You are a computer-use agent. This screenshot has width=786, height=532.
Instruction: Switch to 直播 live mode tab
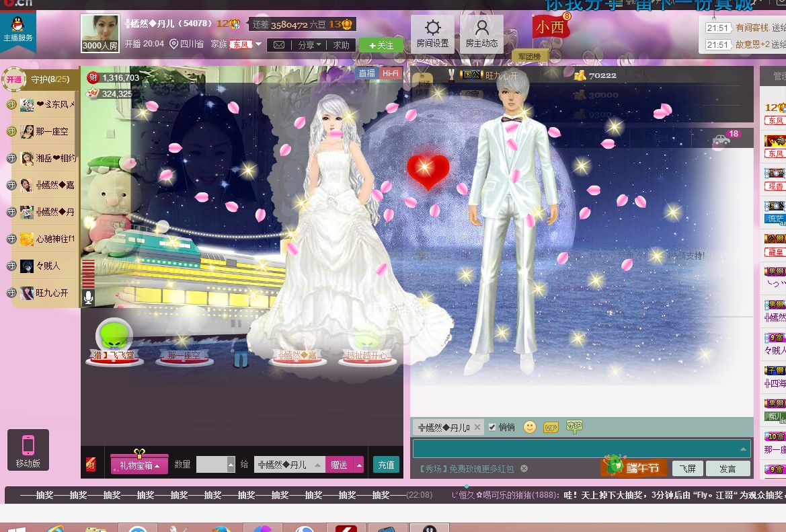[366, 73]
